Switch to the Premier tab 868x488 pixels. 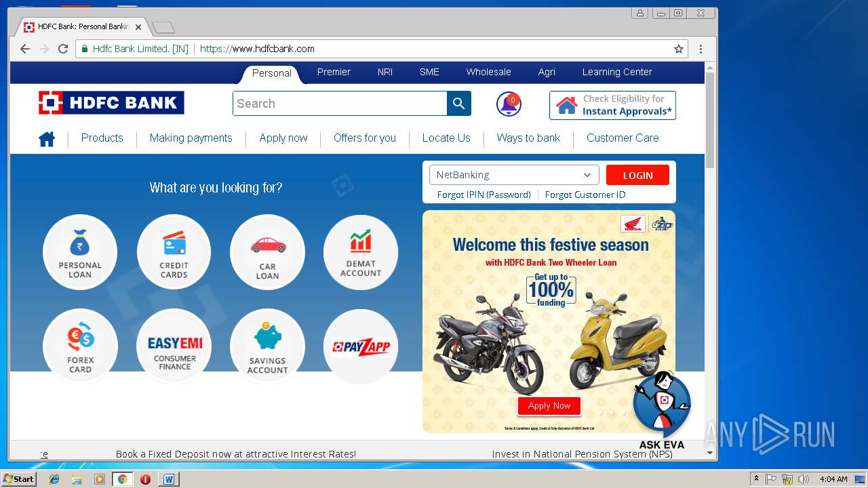(334, 72)
